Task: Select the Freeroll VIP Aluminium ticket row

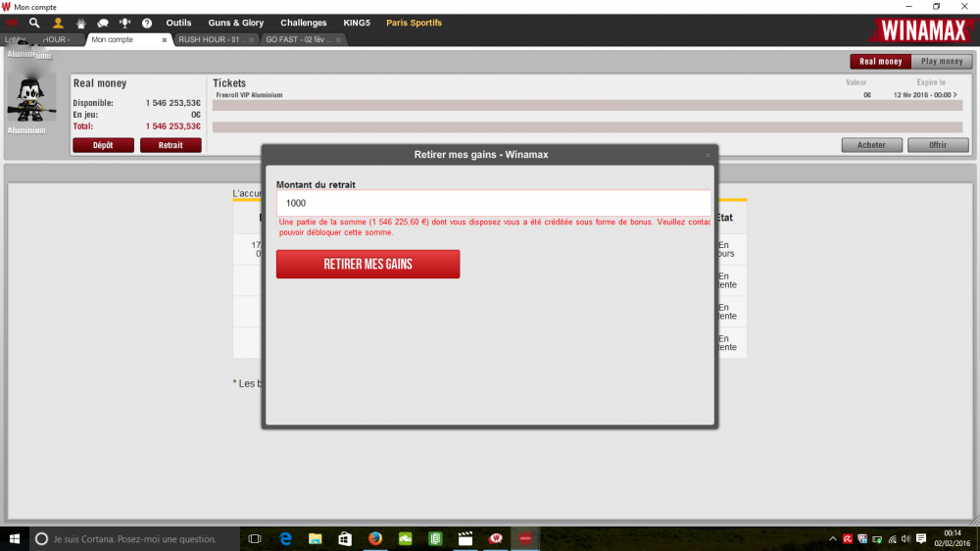Action: pyautogui.click(x=587, y=95)
